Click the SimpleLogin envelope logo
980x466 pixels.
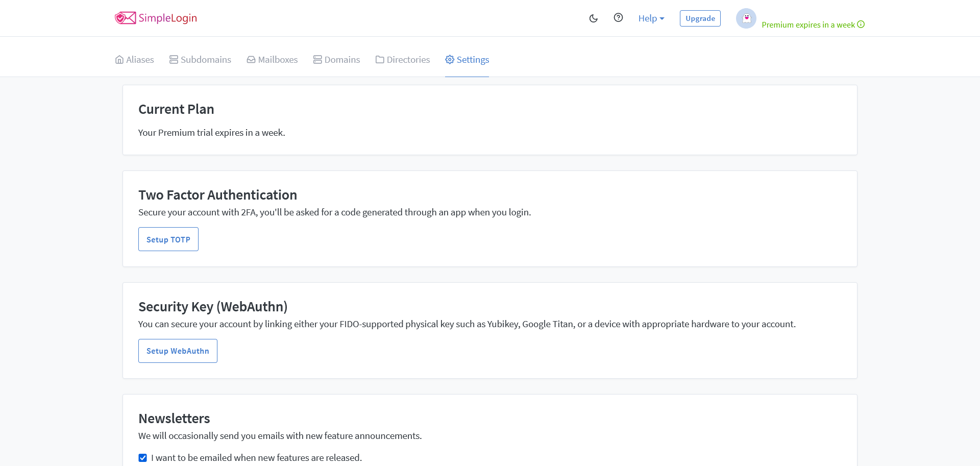click(125, 18)
